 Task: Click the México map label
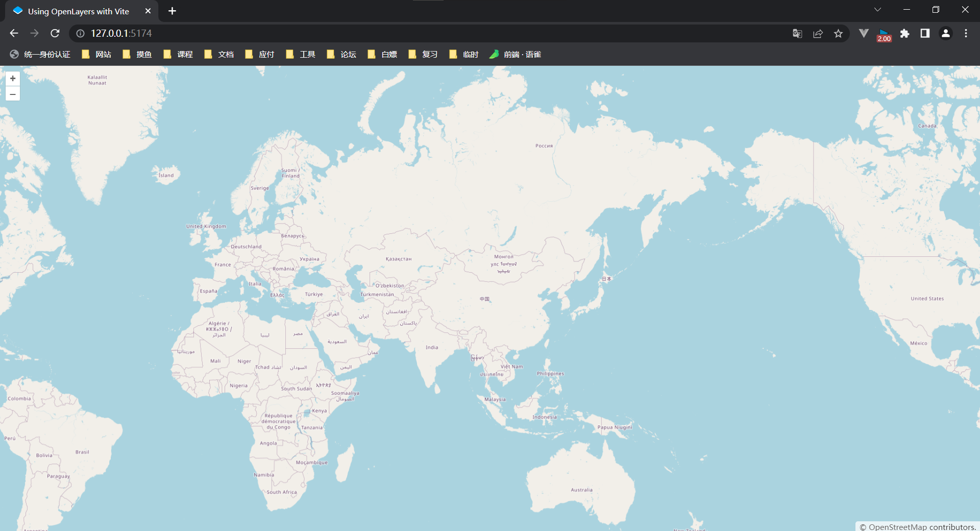pos(919,343)
